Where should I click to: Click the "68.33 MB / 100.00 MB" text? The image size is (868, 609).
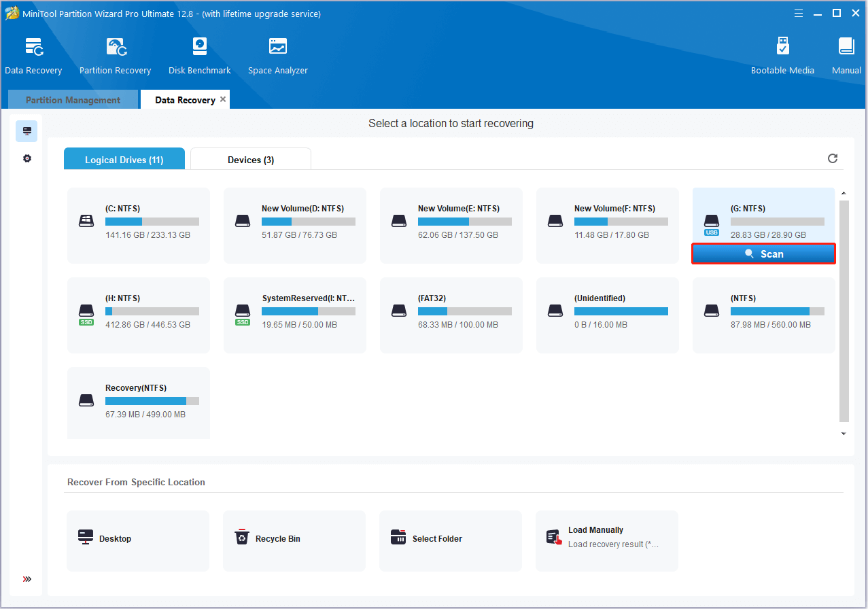[x=458, y=325]
